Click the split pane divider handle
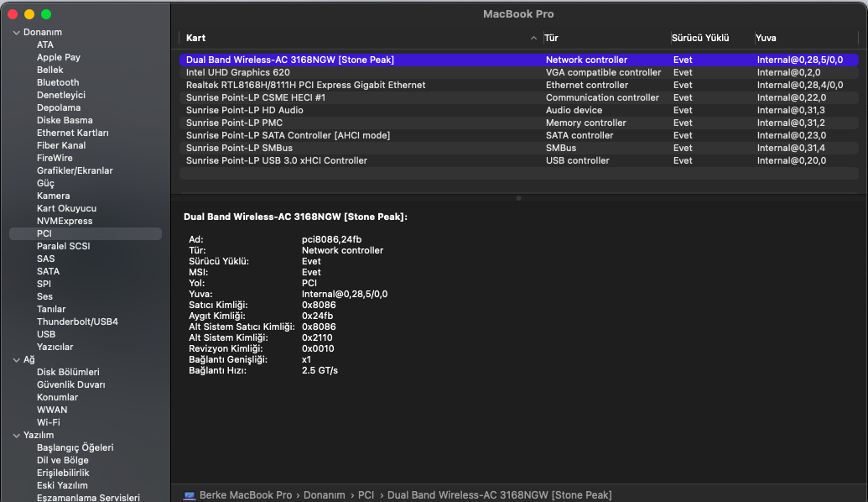 coord(518,198)
